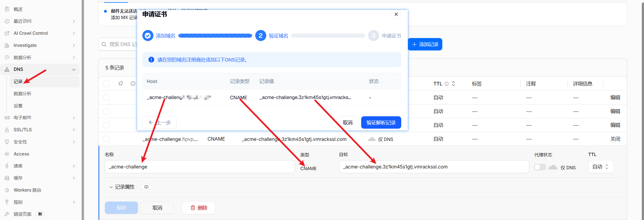Click the DNS network icon in sidebar
This screenshot has height=220, width=644.
point(7,69)
